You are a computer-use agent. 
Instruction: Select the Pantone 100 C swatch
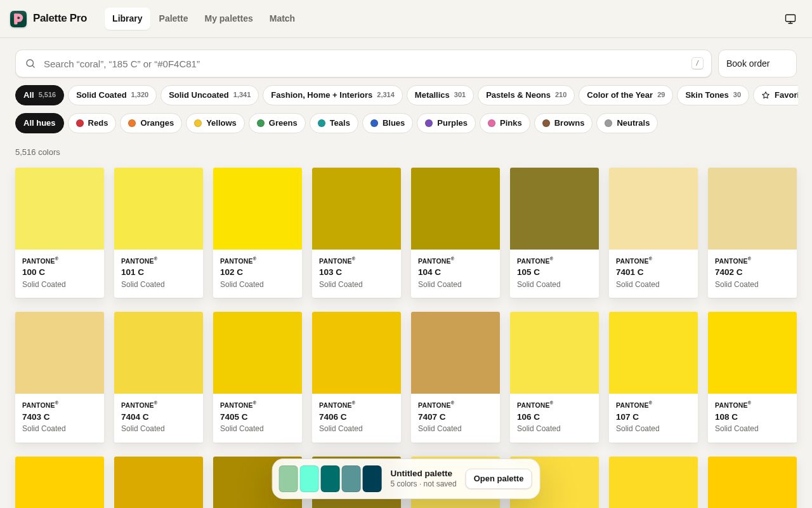click(x=60, y=232)
